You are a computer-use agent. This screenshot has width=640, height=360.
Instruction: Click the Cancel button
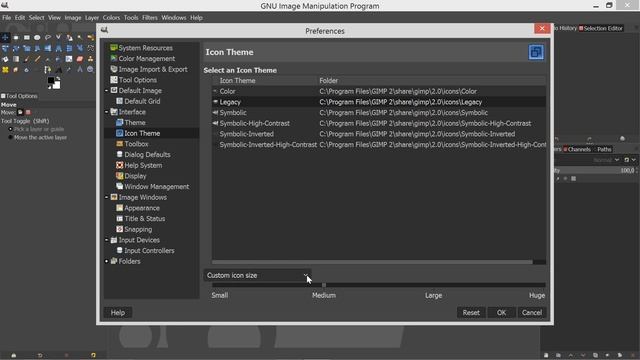[x=532, y=313]
